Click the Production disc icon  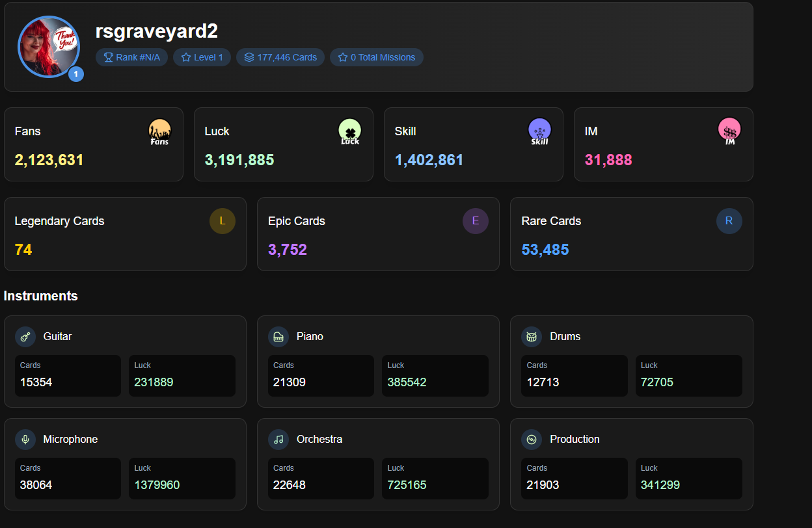click(x=532, y=440)
